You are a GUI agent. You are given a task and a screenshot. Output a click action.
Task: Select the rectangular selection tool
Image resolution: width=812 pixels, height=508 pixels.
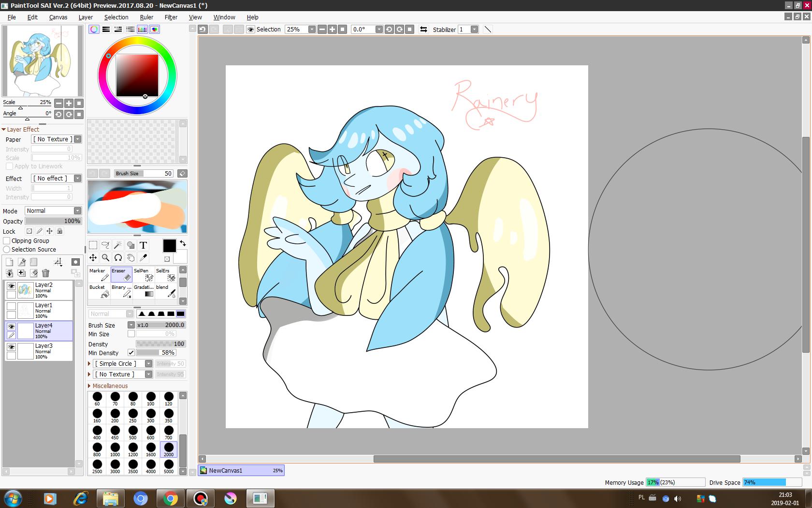93,245
